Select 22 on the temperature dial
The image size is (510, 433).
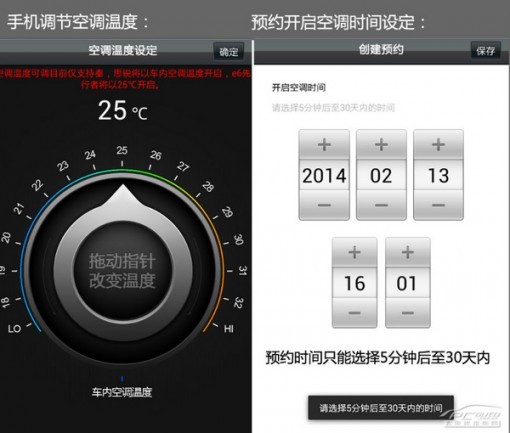pos(37,185)
